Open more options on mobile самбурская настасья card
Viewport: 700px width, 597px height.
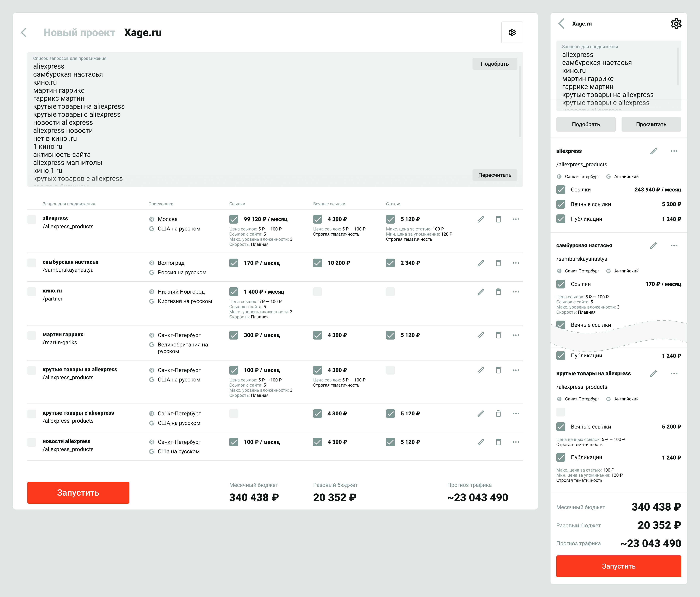[x=674, y=246]
